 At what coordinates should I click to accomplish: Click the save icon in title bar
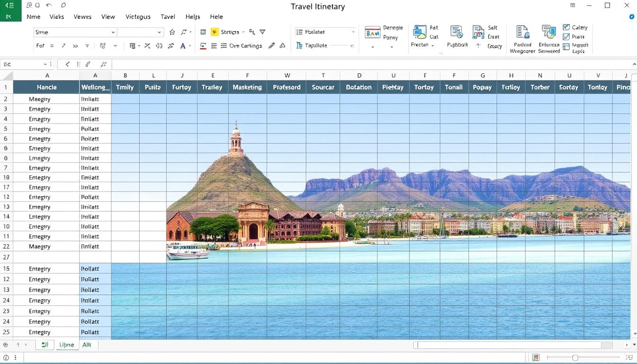coord(29,5)
